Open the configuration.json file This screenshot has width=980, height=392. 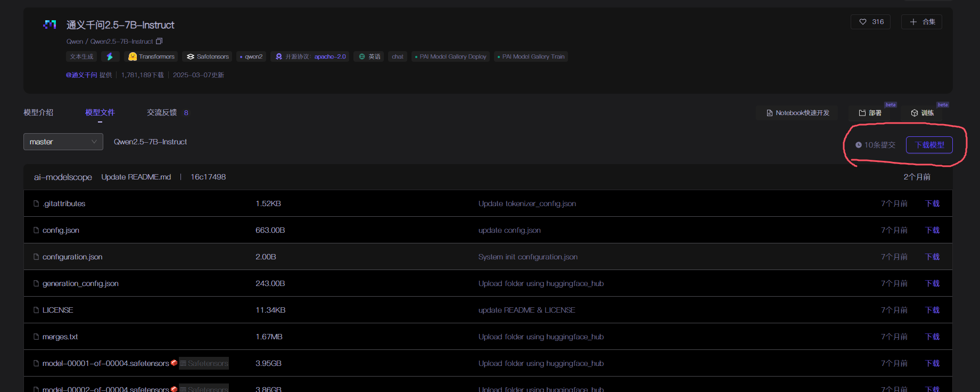click(x=72, y=257)
